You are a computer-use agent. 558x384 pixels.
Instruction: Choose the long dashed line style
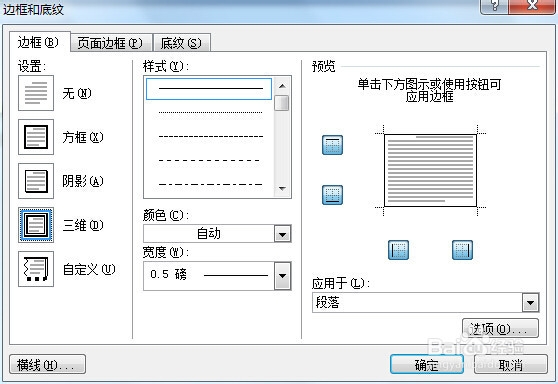pos(210,161)
